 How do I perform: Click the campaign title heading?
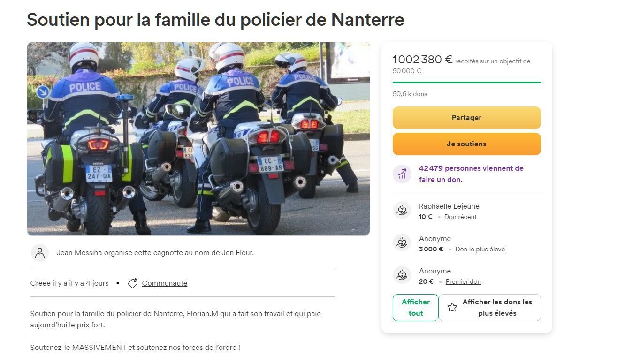[x=215, y=20]
